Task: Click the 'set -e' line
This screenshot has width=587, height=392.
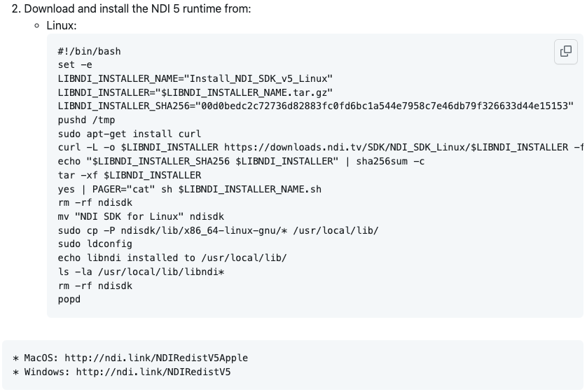Action: coord(75,64)
